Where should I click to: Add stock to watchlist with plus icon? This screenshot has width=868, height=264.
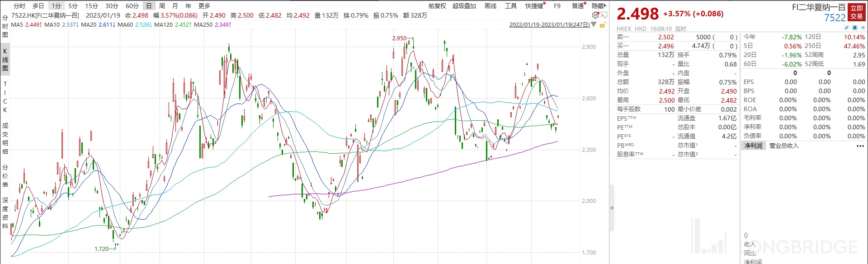863,28
